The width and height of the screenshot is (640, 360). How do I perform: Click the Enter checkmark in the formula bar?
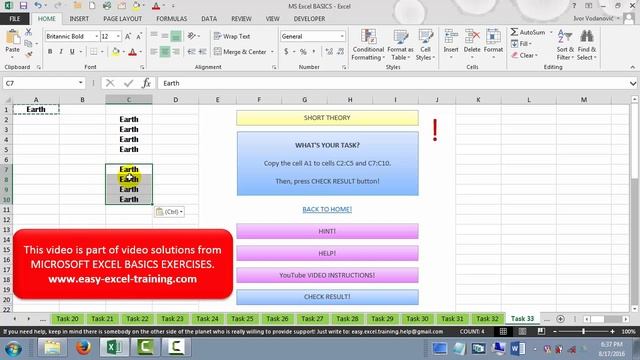coord(129,83)
